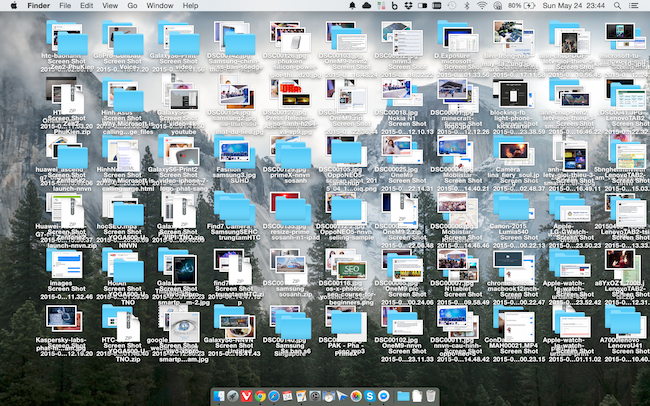Open Notification Center from menu bar
The width and height of the screenshot is (650, 406).
coord(634,6)
